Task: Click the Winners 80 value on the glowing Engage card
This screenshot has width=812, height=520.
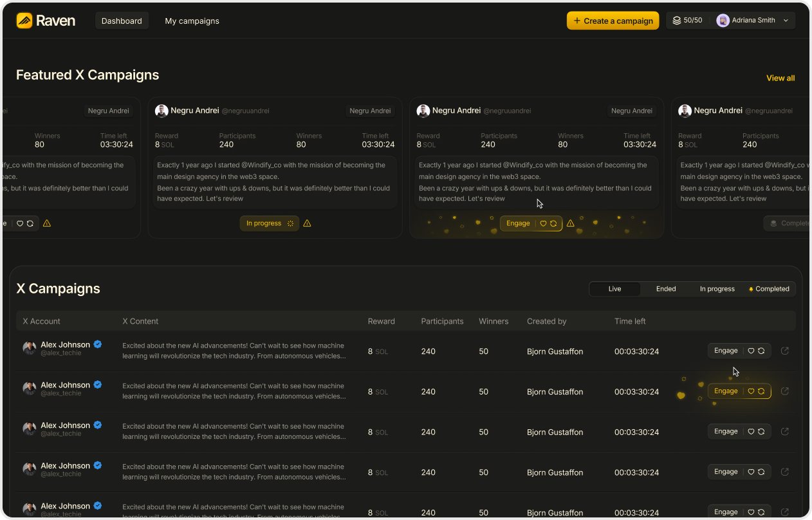Action: click(563, 145)
